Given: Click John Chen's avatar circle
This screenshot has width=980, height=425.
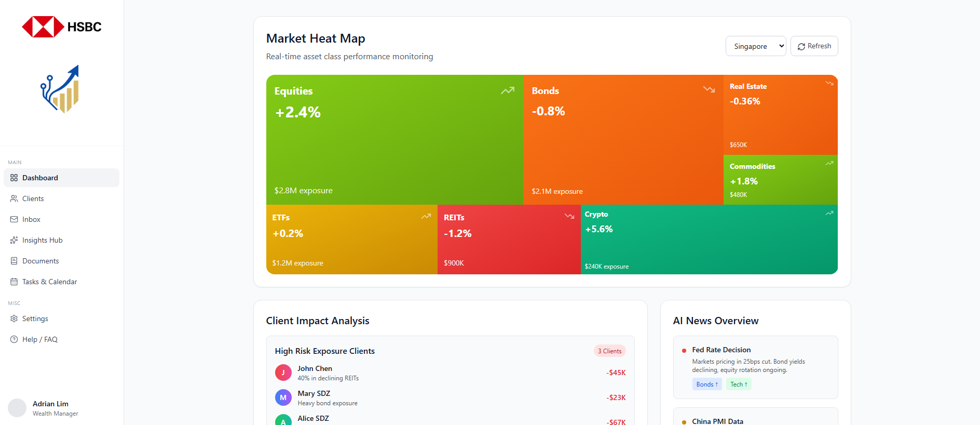Looking at the screenshot, I should pos(283,373).
